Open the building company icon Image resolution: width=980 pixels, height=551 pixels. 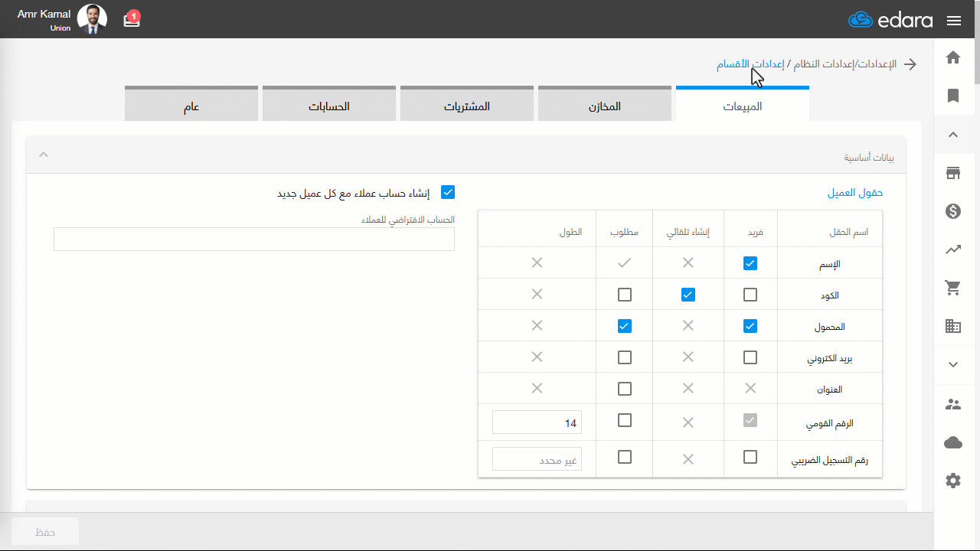pos(953,327)
